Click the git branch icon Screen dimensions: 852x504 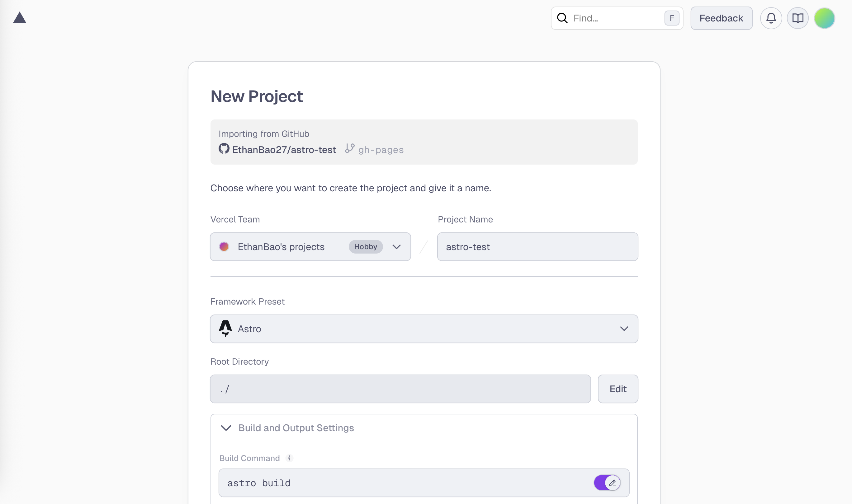pos(350,148)
